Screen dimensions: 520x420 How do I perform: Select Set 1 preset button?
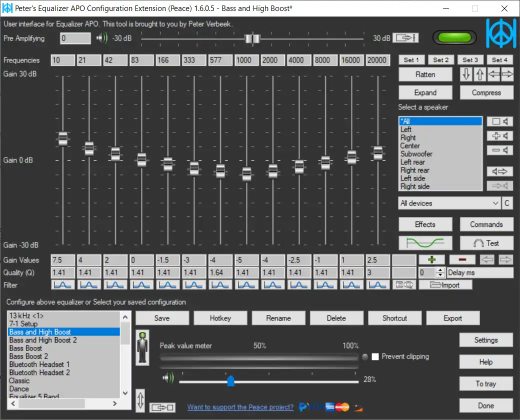click(x=411, y=60)
